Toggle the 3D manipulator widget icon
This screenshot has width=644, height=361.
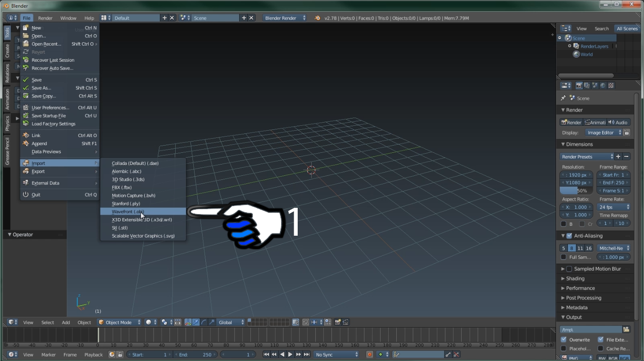point(188,322)
